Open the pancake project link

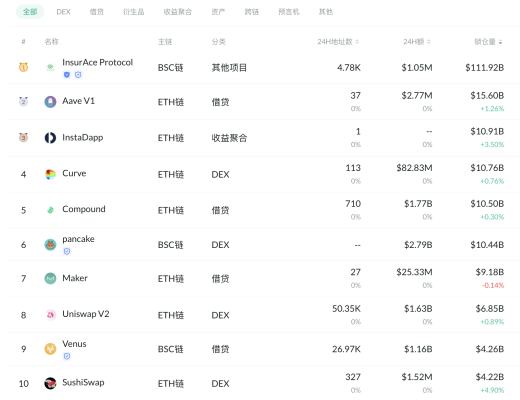(x=78, y=239)
